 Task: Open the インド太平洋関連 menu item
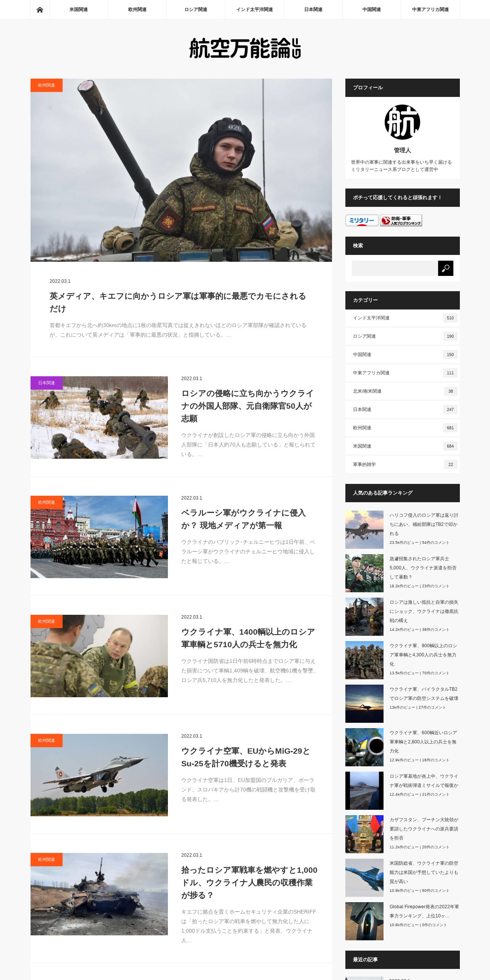pos(255,10)
